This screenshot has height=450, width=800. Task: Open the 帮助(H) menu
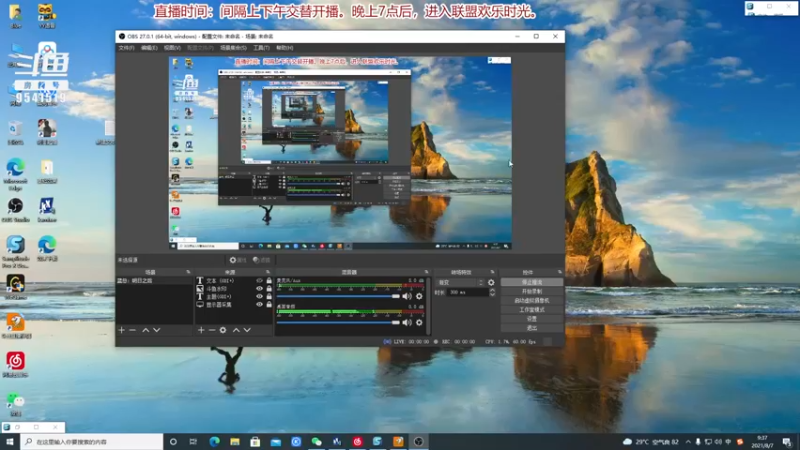tap(284, 48)
